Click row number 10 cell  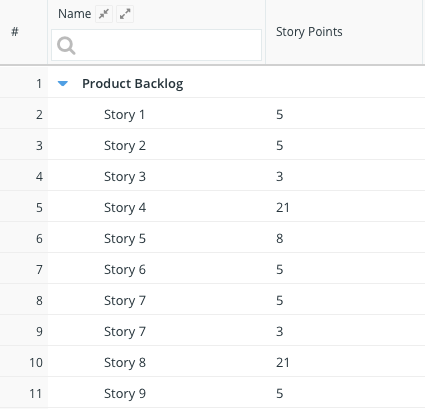click(x=36, y=362)
